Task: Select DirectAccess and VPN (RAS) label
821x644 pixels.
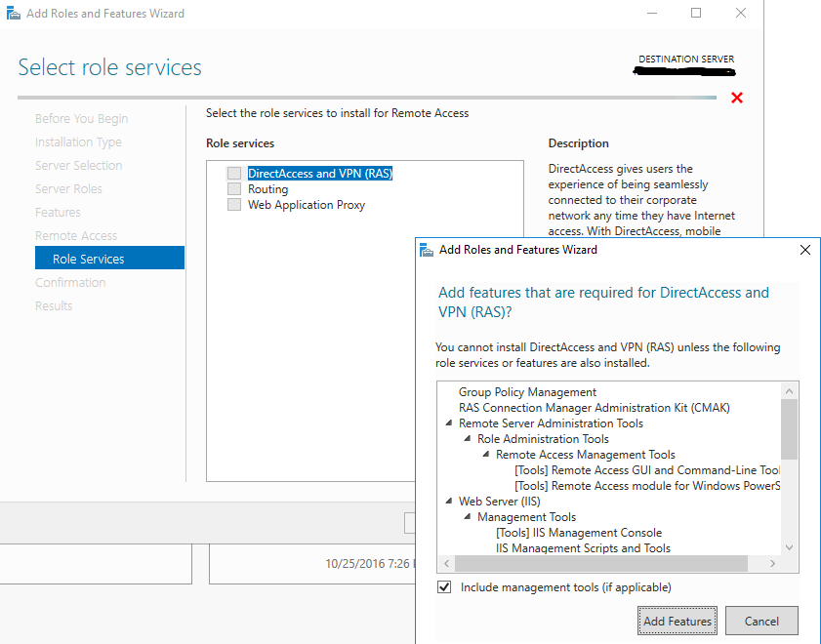Action: tap(320, 173)
